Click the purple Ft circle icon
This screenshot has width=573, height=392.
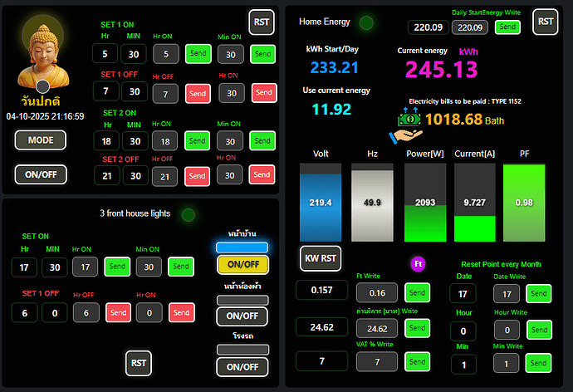point(419,263)
